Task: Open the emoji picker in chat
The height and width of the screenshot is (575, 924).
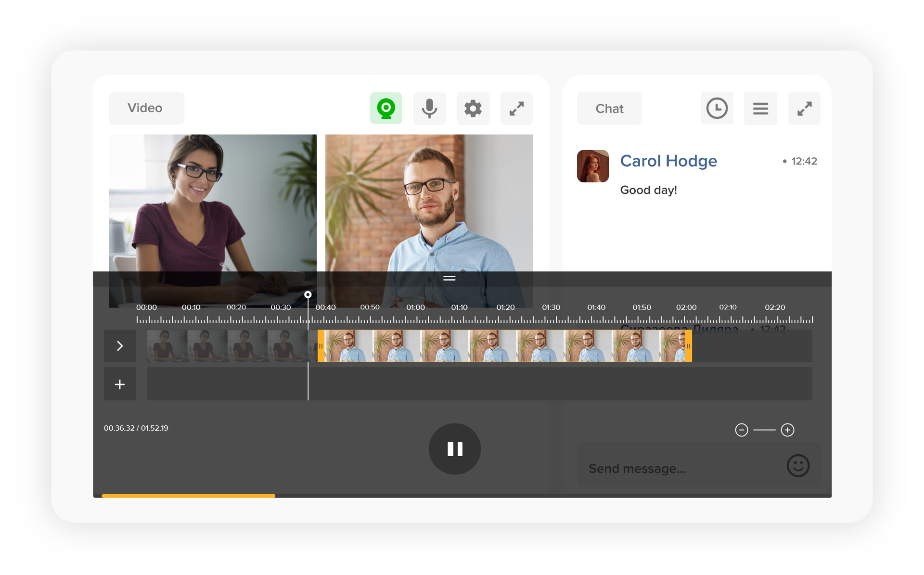Action: coord(797,466)
